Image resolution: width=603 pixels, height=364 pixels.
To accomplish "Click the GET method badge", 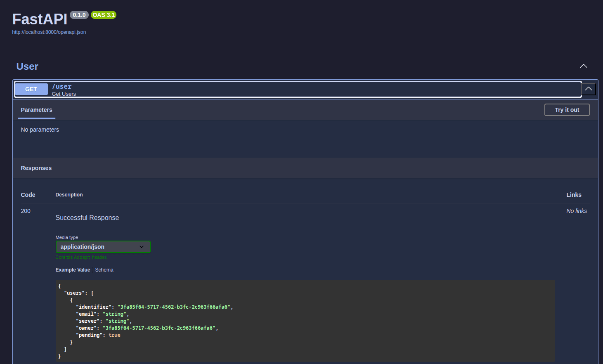I will 31,89.
